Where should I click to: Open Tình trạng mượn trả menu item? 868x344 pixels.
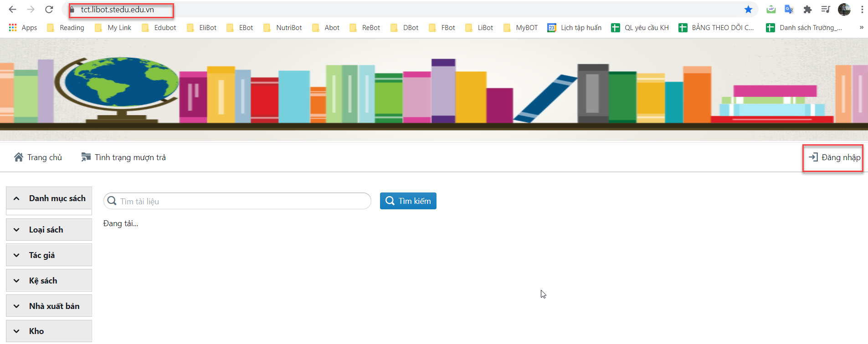tap(123, 157)
